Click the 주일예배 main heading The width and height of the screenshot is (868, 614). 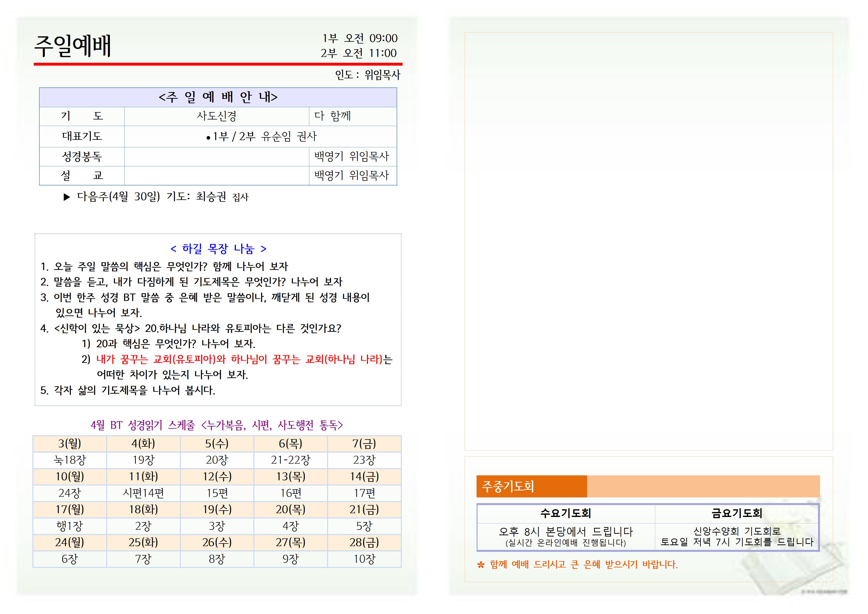click(x=72, y=46)
